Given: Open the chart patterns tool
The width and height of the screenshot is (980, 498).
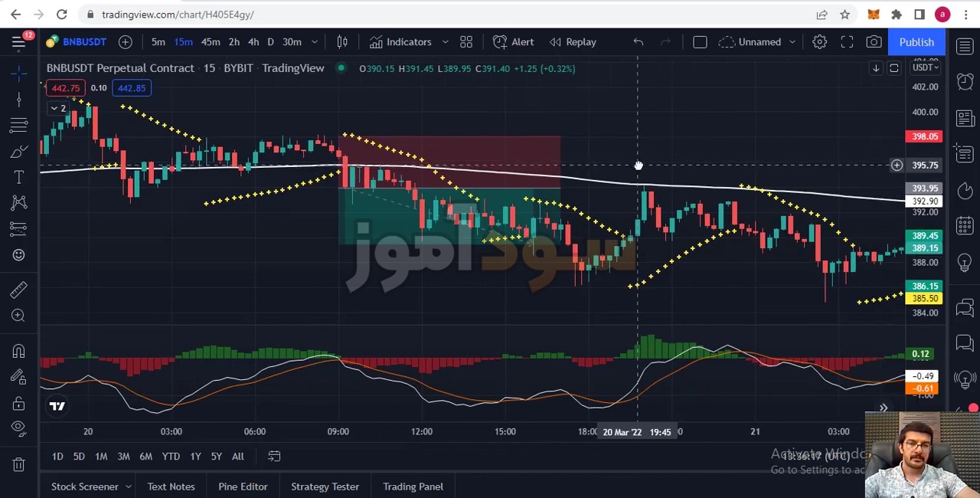Looking at the screenshot, I should (x=19, y=203).
